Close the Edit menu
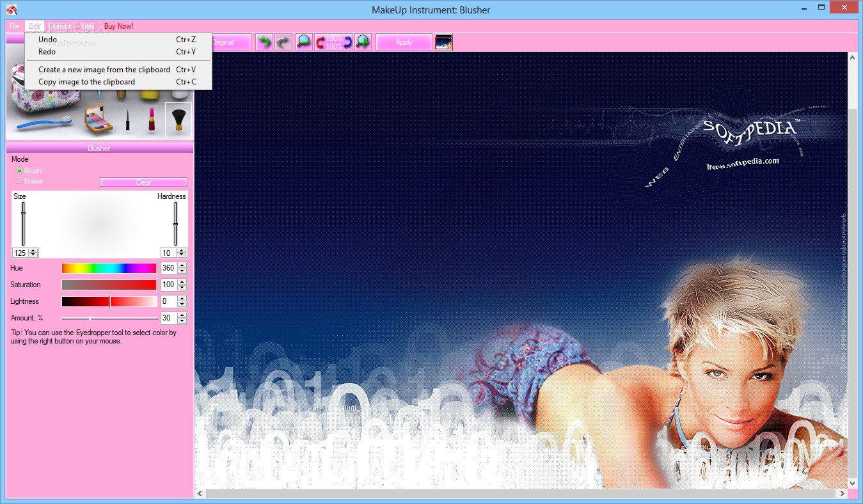Screen dimensions: 863x504 pyautogui.click(x=35, y=26)
